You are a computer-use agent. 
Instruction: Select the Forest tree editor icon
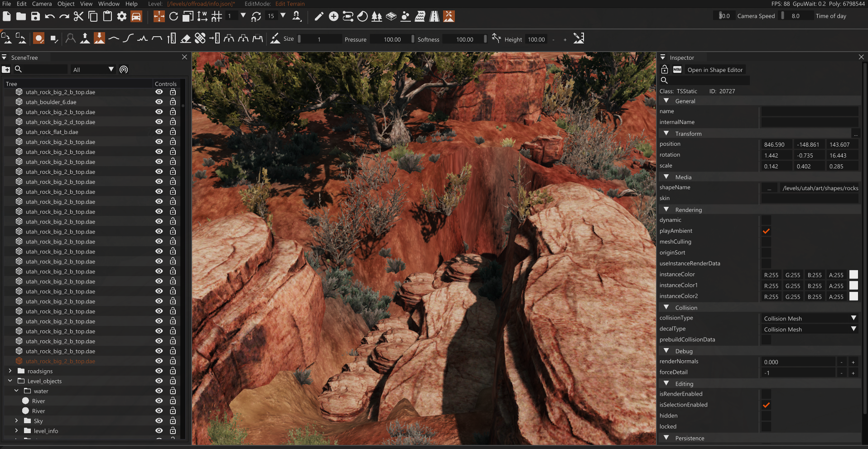coord(376,16)
